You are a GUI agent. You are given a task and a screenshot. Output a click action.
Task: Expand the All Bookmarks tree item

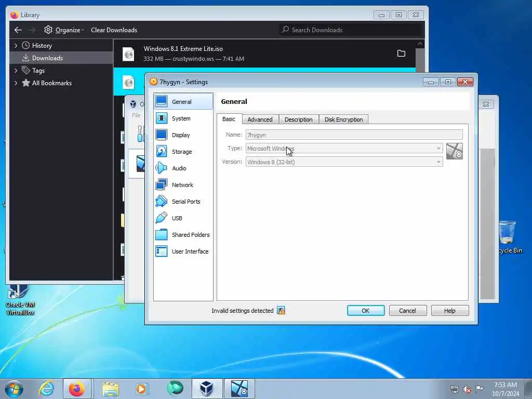tap(16, 83)
